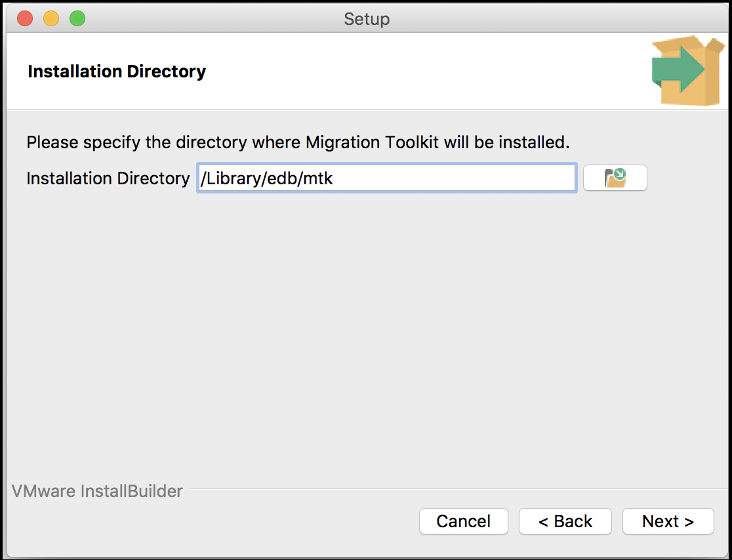
Task: Click the 'Please specify the directory' instruction text
Action: (x=298, y=142)
